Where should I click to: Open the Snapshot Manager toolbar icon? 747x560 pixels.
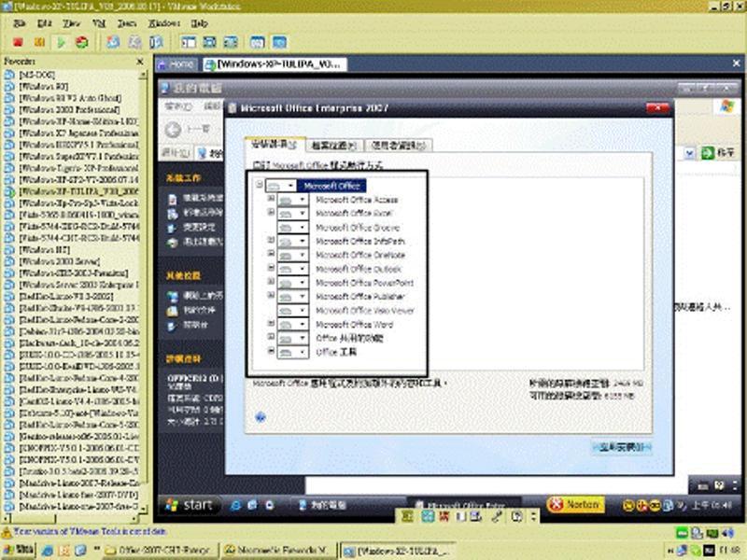coord(156,42)
